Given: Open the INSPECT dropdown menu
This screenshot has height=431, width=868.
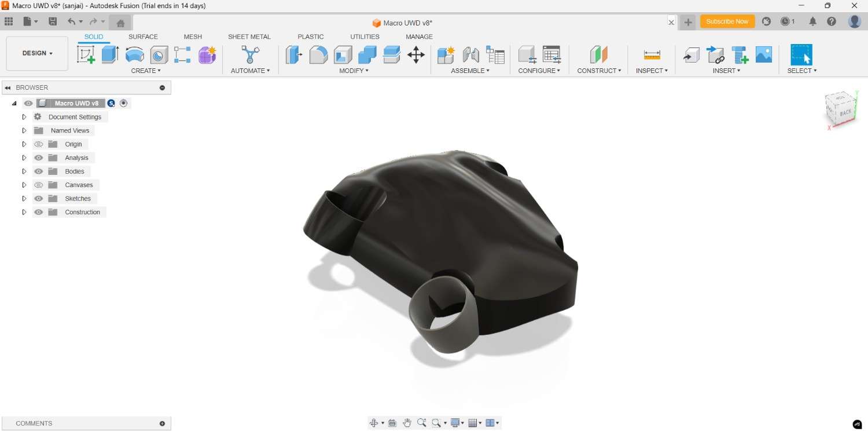Looking at the screenshot, I should 652,71.
